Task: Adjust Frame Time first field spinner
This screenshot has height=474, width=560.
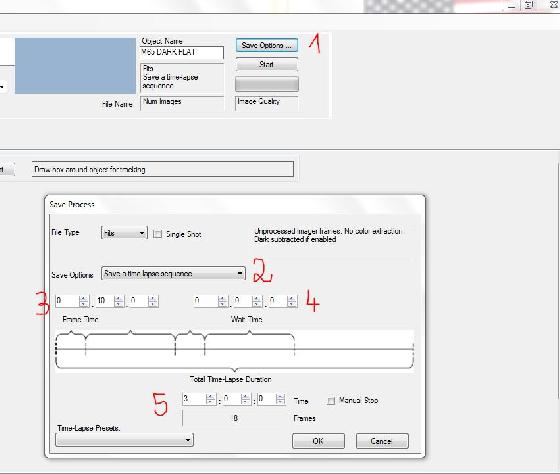Action: click(72, 301)
